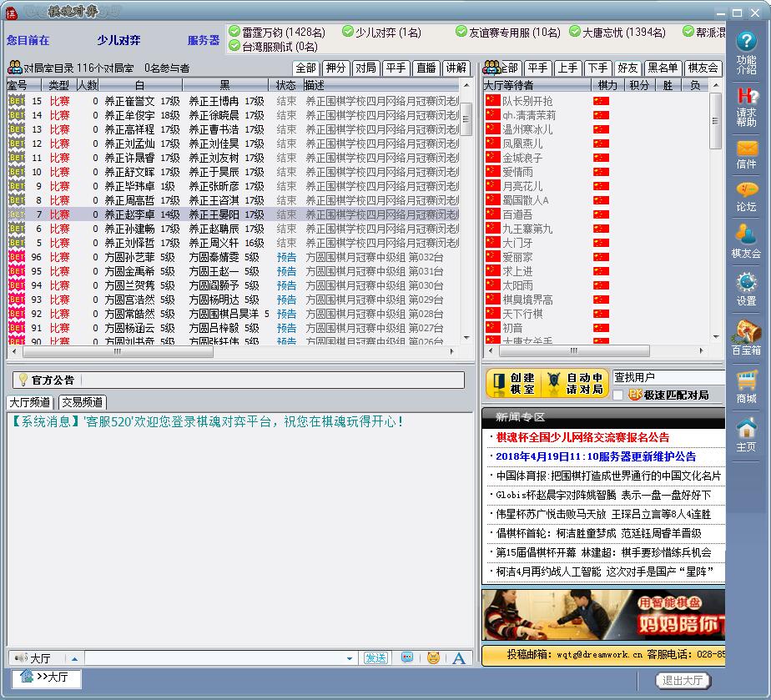Click the 创建棋室 button
The width and height of the screenshot is (771, 700).
pos(512,384)
